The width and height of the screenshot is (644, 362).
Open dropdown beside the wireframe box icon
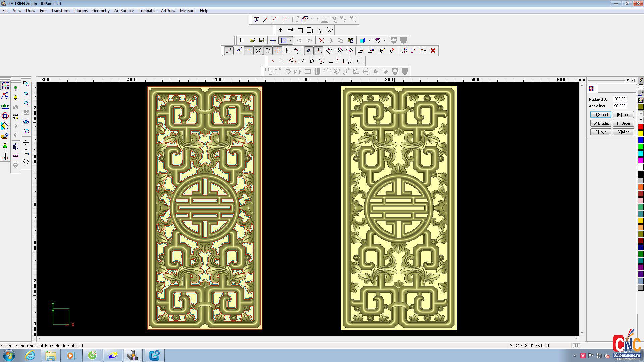pyautogui.click(x=384, y=40)
